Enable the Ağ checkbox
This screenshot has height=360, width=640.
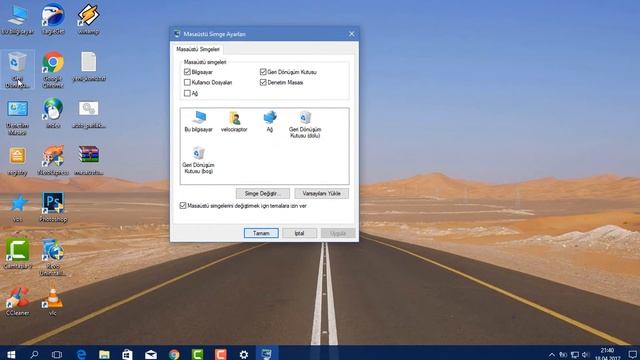187,93
